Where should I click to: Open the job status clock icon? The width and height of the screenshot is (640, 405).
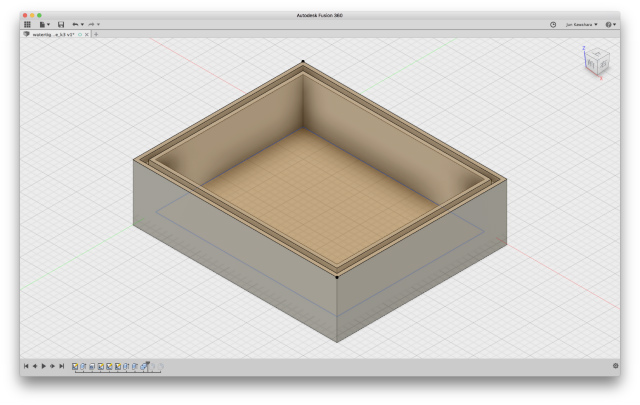[553, 24]
